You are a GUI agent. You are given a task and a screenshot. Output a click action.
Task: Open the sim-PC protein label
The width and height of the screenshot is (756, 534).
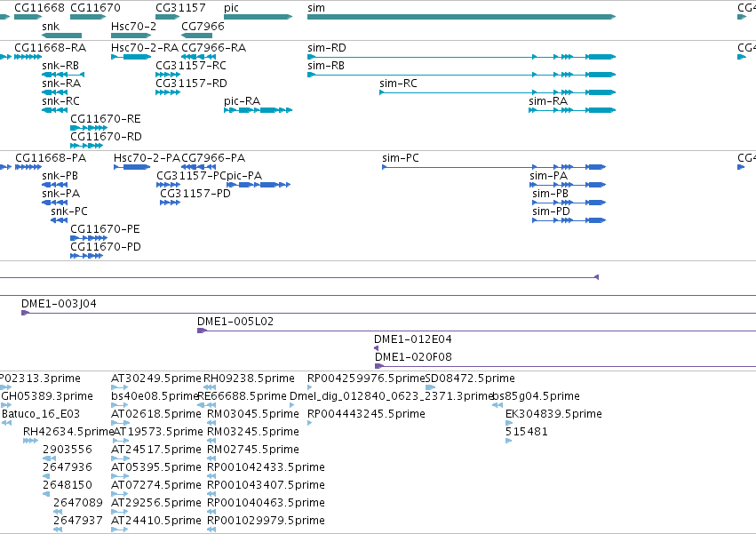pos(401,158)
